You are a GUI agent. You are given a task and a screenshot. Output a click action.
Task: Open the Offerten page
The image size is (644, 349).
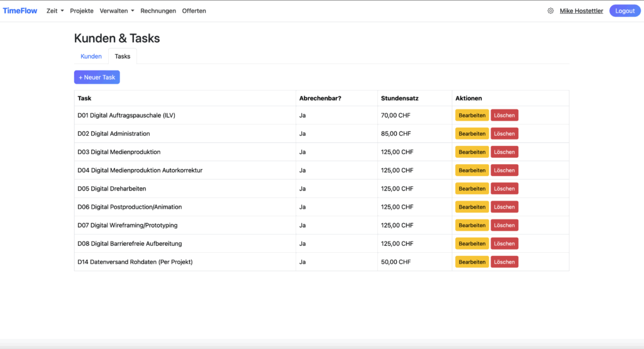(x=194, y=11)
